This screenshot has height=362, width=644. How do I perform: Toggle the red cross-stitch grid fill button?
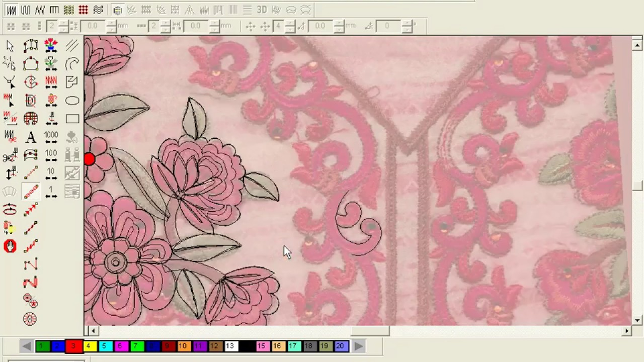(x=84, y=10)
